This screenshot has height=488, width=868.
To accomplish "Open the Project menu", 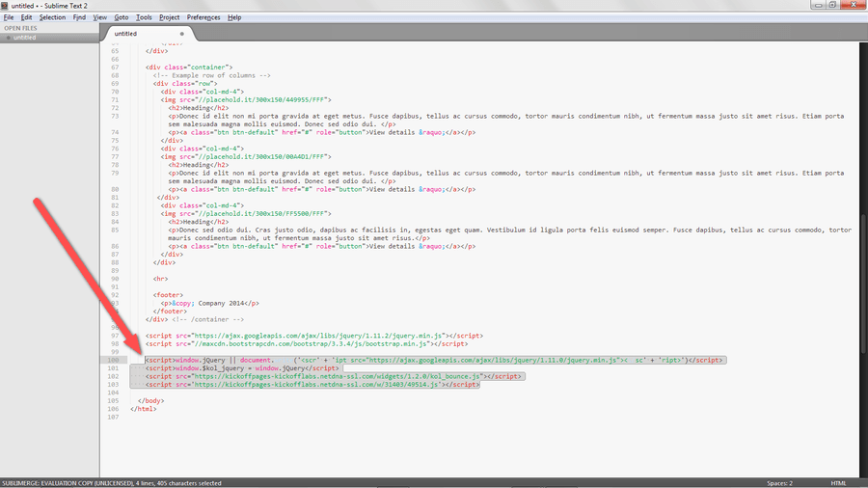I will (170, 17).
